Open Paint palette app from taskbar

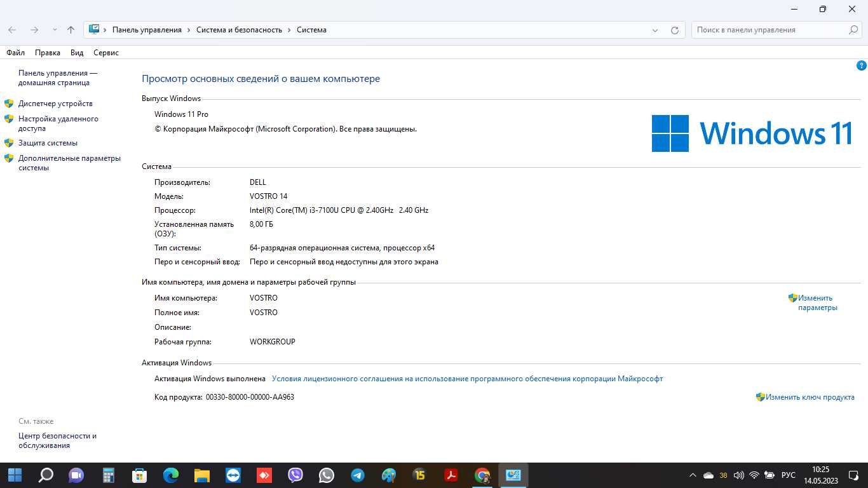tap(389, 475)
